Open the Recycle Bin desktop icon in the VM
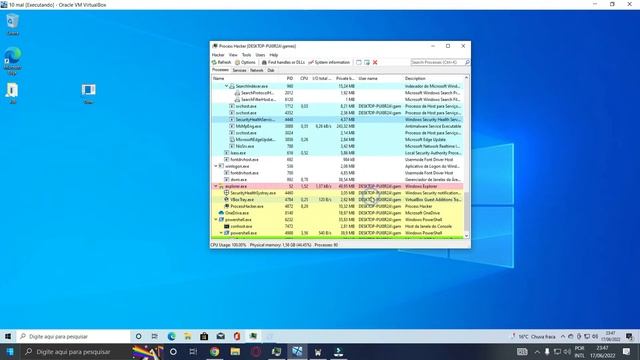The height and width of the screenshot is (360, 640). coord(12,24)
